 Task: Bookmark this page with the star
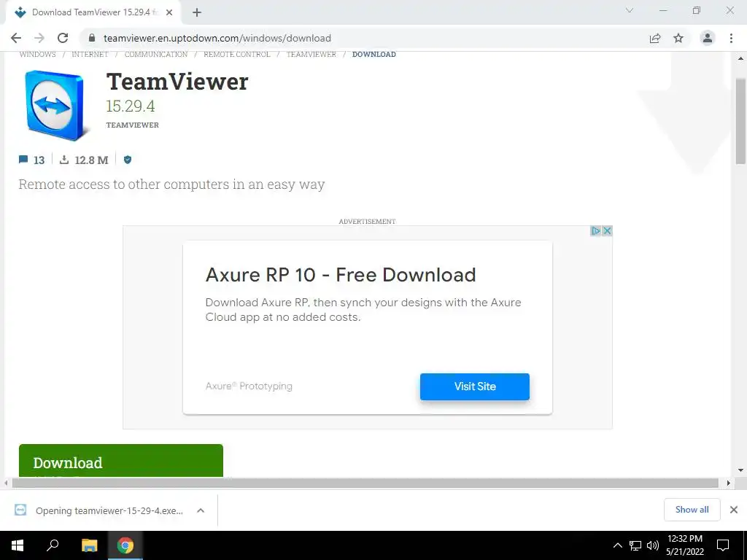pyautogui.click(x=678, y=38)
